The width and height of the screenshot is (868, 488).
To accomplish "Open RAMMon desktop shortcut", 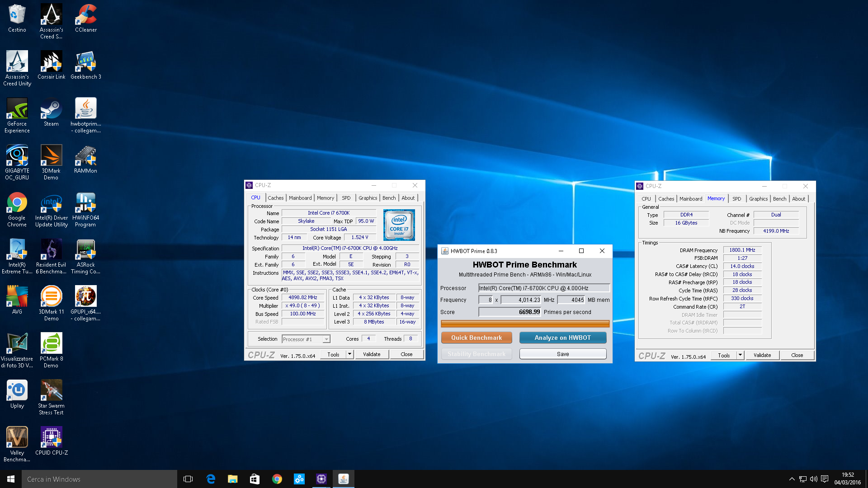I will coord(86,159).
